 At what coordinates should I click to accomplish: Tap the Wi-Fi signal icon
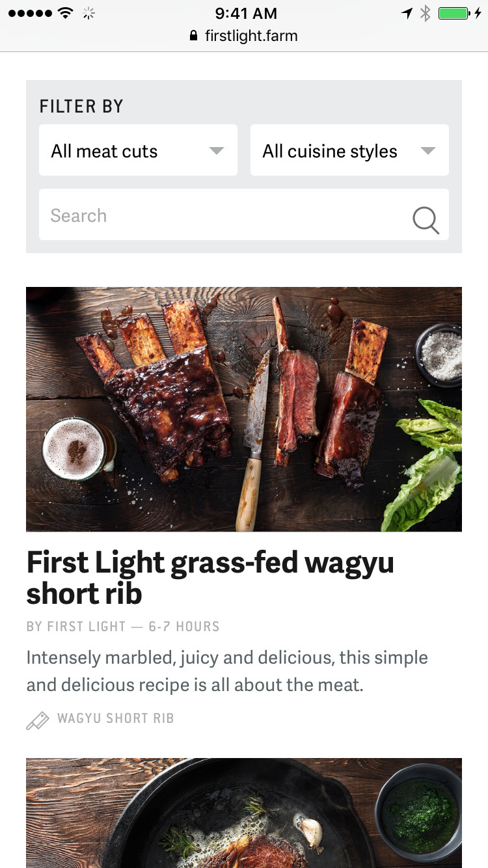[x=65, y=13]
